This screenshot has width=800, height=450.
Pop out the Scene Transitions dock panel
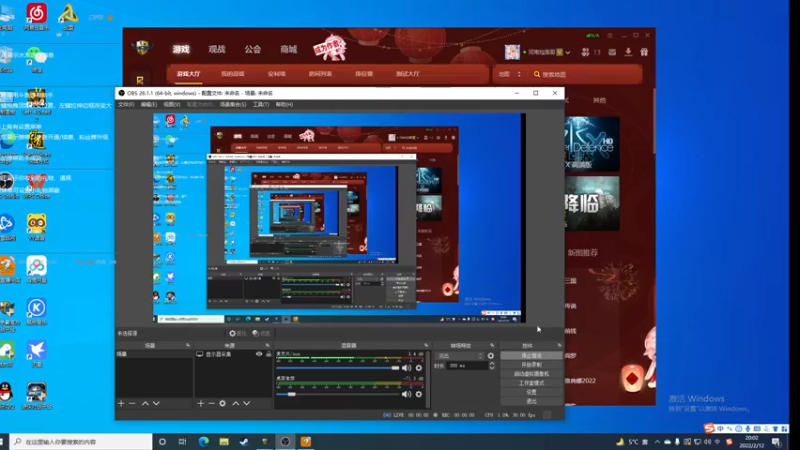coord(492,345)
